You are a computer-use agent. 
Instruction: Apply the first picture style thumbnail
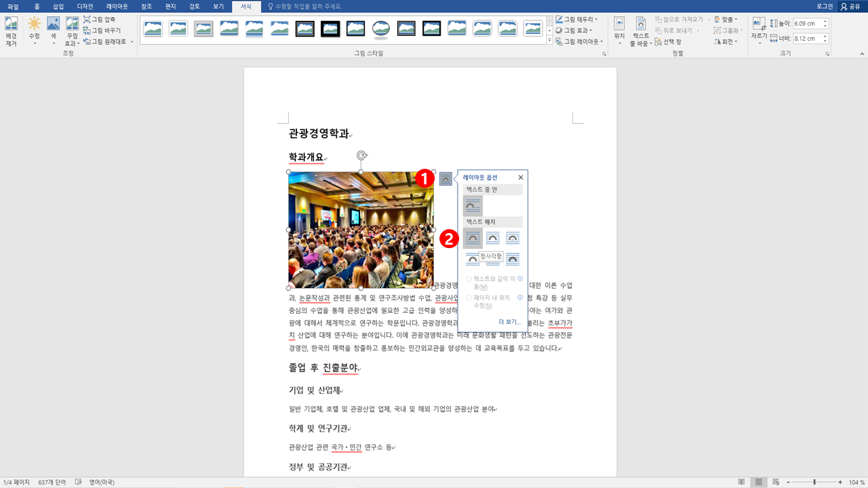(x=153, y=28)
